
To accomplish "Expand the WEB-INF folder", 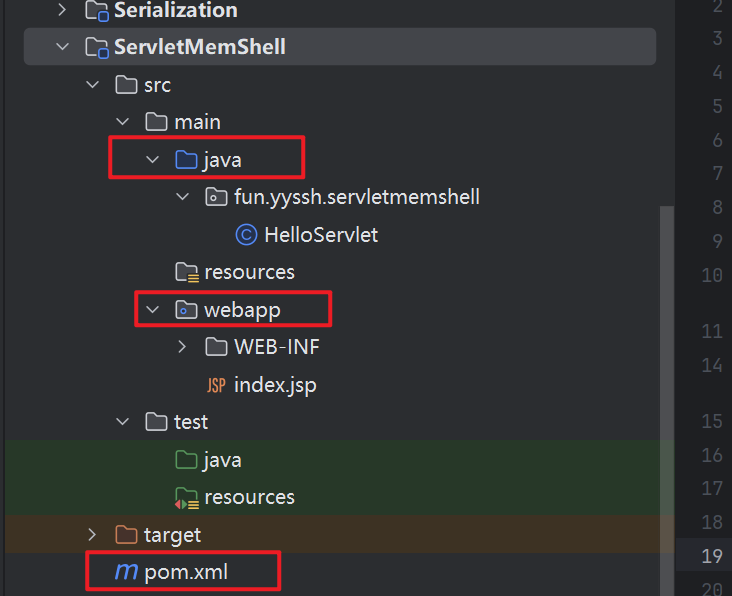I will [182, 347].
